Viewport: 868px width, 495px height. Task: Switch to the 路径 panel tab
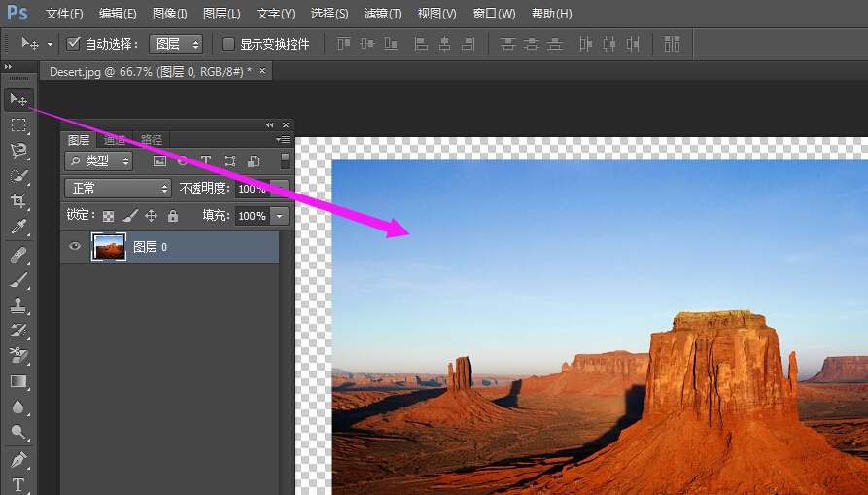[152, 140]
